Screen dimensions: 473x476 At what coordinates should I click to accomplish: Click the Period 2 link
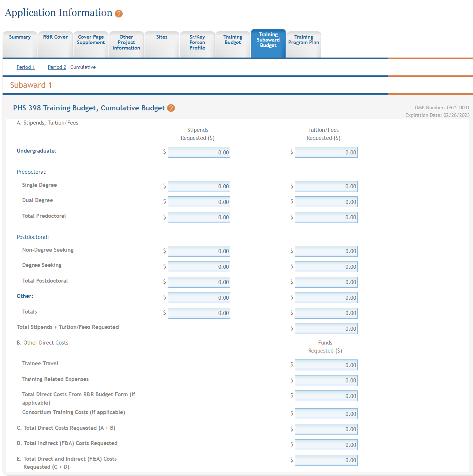coord(57,67)
